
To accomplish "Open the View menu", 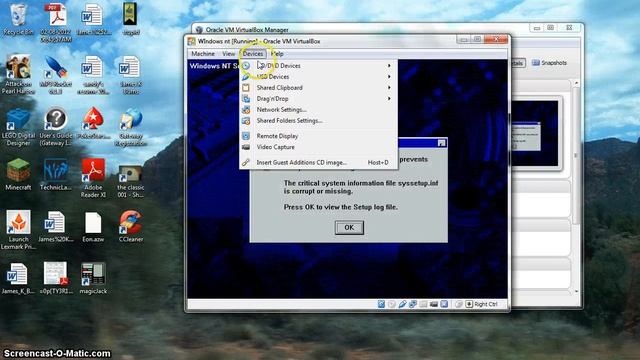I will (229, 53).
